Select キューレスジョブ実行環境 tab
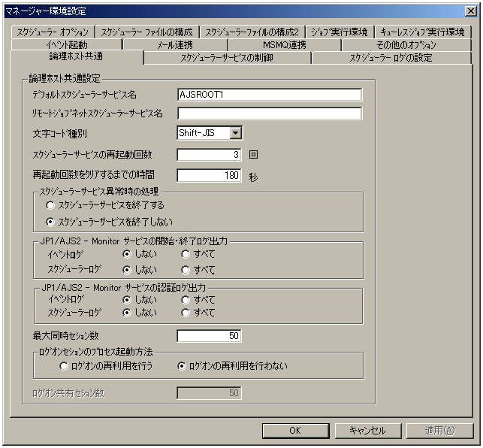This screenshot has width=483, height=448. coord(423,32)
